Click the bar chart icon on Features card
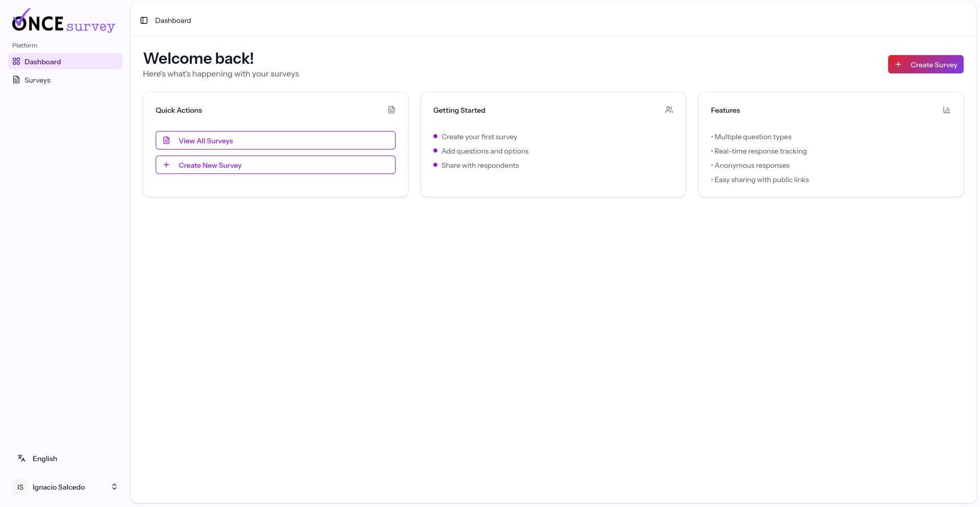Viewport: 980px width, 507px height. [947, 110]
